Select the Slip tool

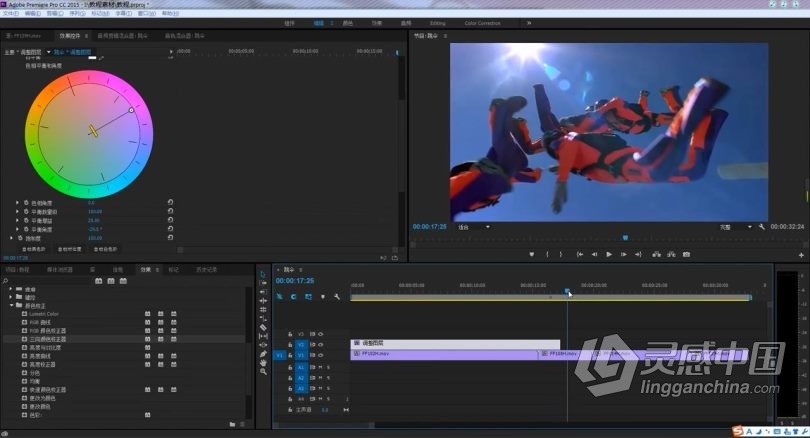pos(263,336)
